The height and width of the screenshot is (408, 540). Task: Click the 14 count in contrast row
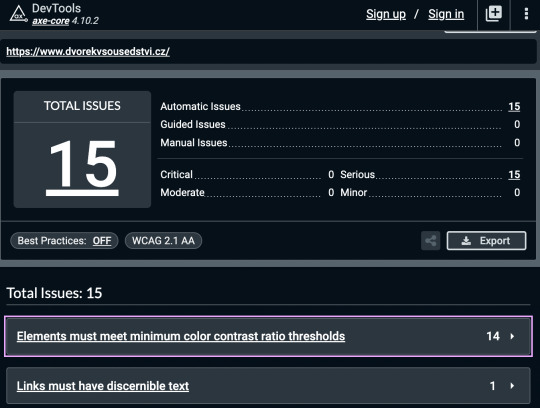(x=493, y=336)
